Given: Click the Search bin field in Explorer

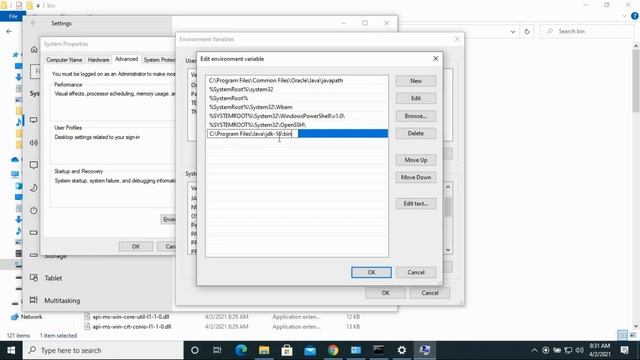Looking at the screenshot, I should point(588,31).
